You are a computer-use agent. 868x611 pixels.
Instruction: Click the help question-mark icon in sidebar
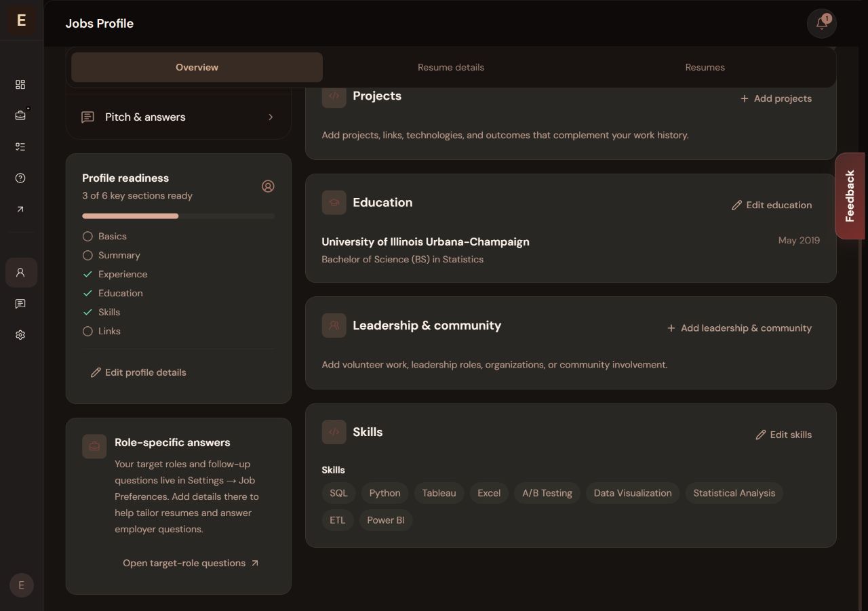tap(20, 178)
